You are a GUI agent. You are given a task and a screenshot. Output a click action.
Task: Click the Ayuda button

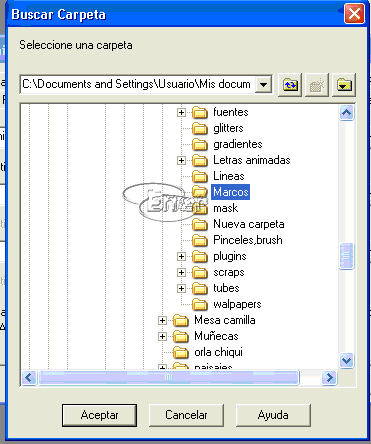(x=273, y=415)
